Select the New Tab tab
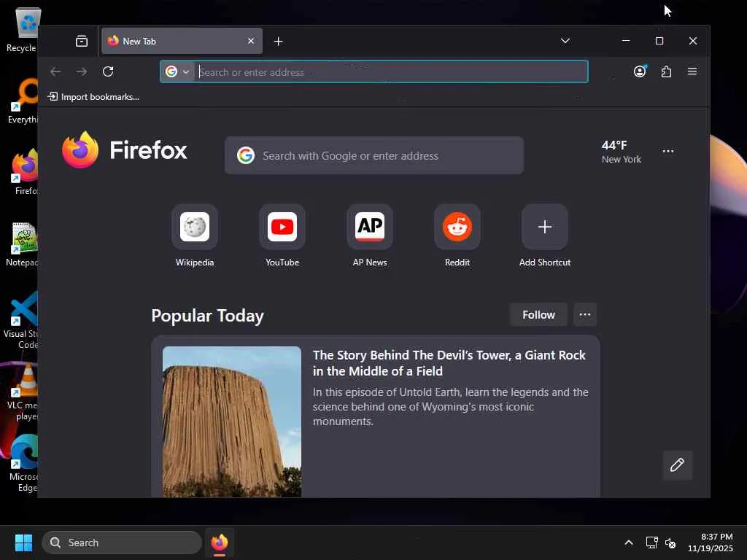747x560 pixels. 182,41
